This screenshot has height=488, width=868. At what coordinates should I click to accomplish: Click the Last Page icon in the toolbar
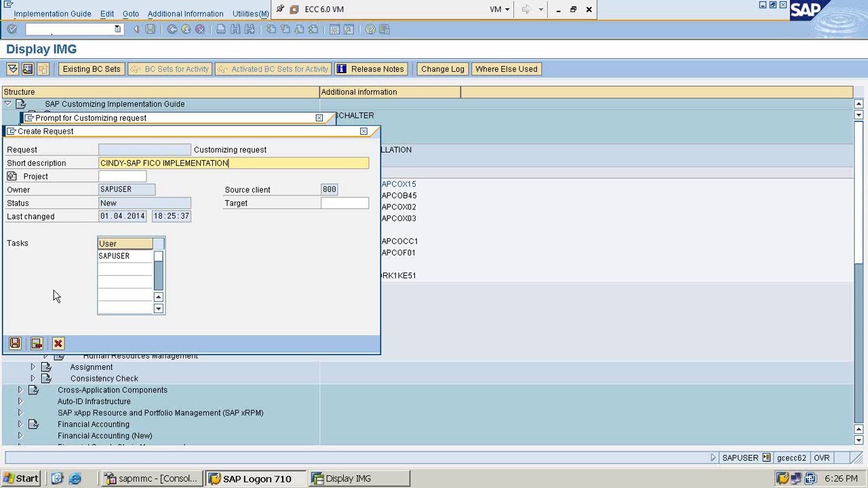coord(313,29)
